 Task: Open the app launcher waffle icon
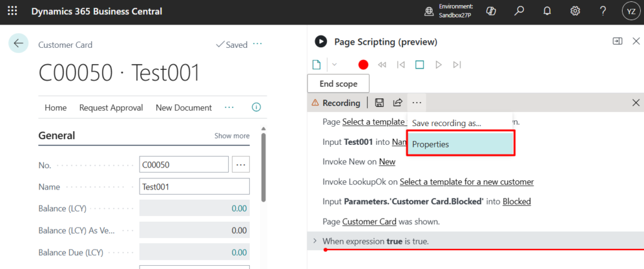[x=12, y=11]
